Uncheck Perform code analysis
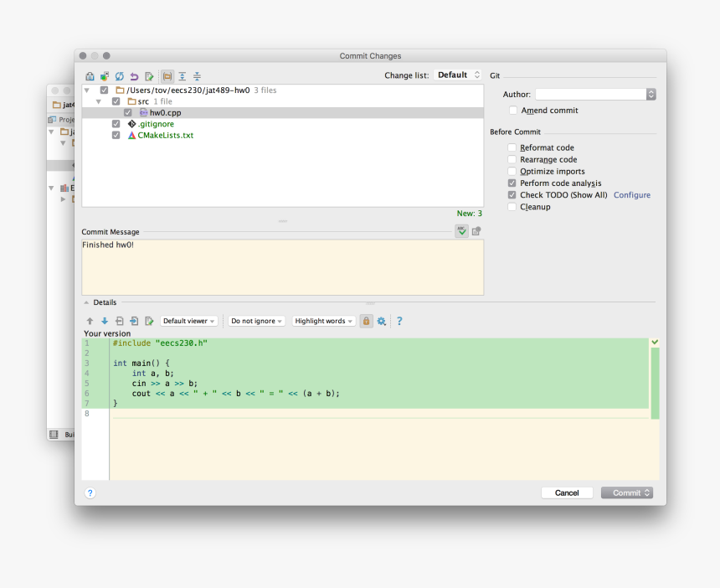The width and height of the screenshot is (720, 588). [512, 183]
